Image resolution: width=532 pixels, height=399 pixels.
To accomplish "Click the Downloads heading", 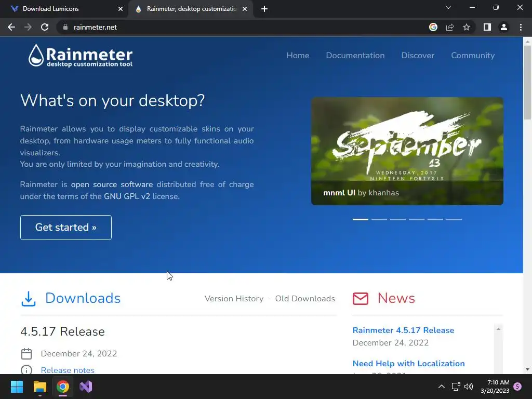I will point(83,298).
